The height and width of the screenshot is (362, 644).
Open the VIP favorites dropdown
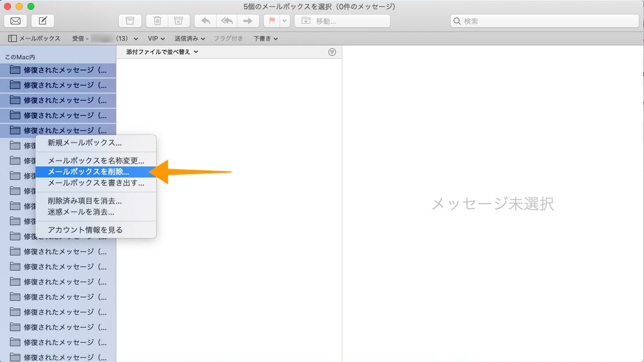[x=156, y=38]
